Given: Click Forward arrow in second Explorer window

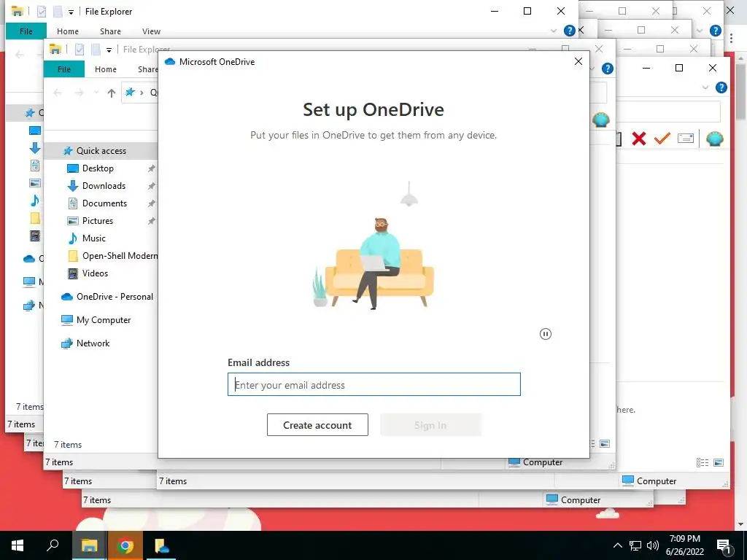Looking at the screenshot, I should 80,93.
